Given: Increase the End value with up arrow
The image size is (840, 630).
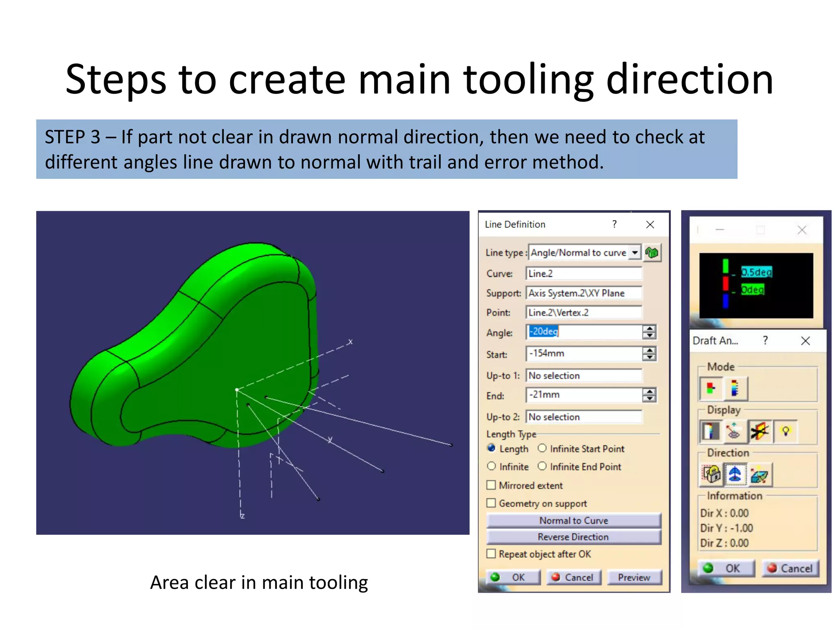Looking at the screenshot, I should pyautogui.click(x=649, y=392).
